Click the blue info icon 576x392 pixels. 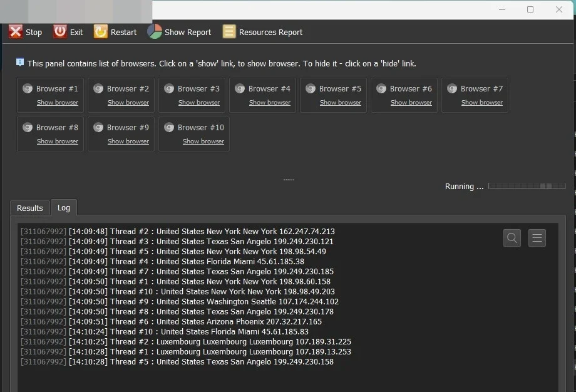(x=20, y=62)
